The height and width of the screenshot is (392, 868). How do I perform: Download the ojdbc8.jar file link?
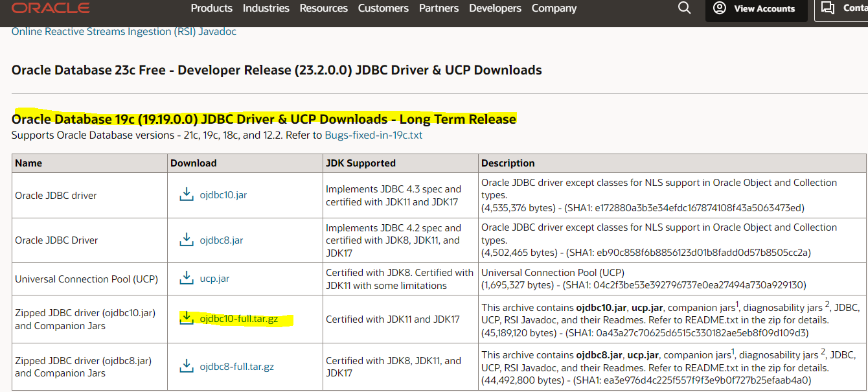(x=222, y=240)
